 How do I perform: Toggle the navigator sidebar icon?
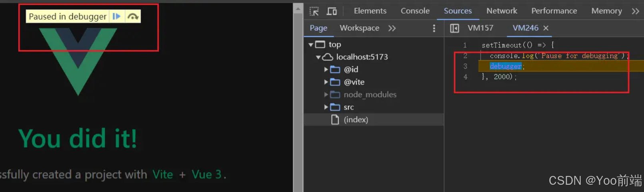point(454,28)
